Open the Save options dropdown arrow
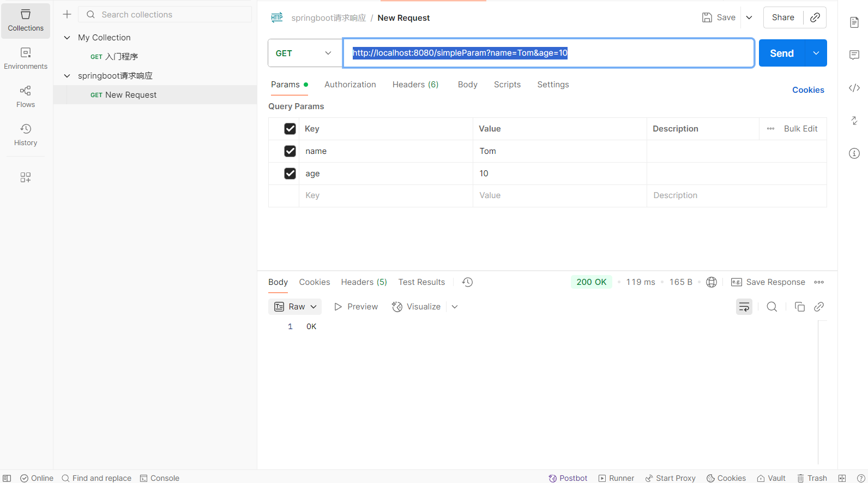868x483 pixels. (x=749, y=17)
